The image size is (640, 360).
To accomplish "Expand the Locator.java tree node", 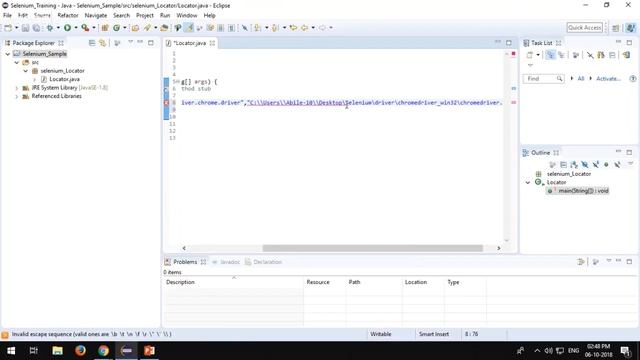I will pyautogui.click(x=35, y=79).
